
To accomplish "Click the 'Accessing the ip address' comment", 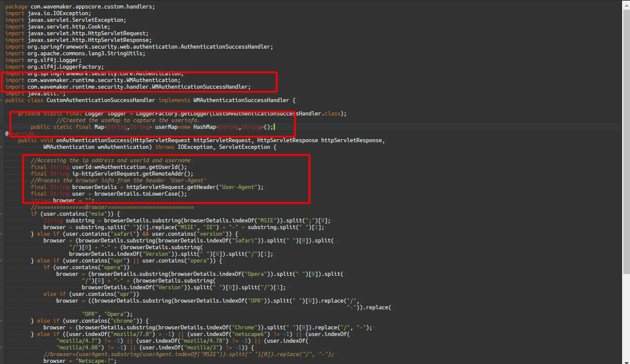I will click(x=111, y=160).
